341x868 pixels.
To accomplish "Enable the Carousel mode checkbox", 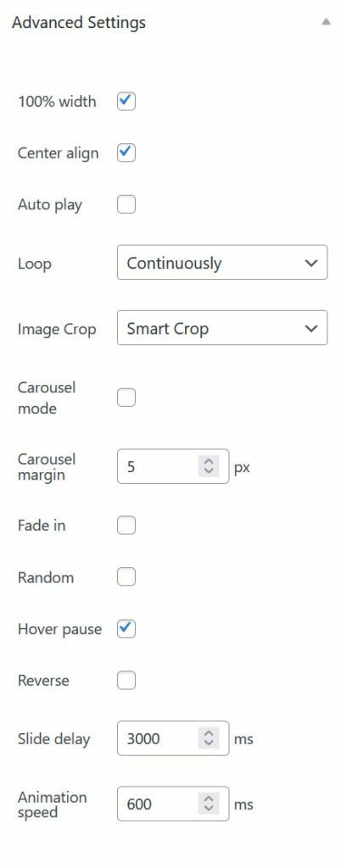I will click(126, 398).
